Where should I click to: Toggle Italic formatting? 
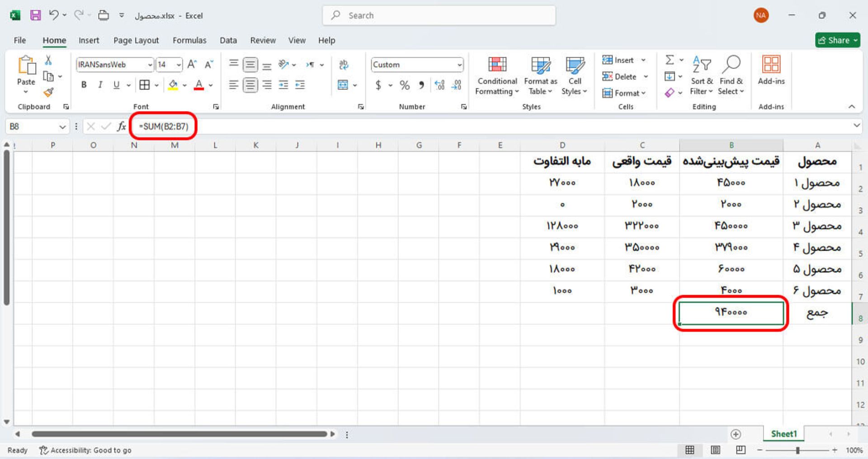100,85
